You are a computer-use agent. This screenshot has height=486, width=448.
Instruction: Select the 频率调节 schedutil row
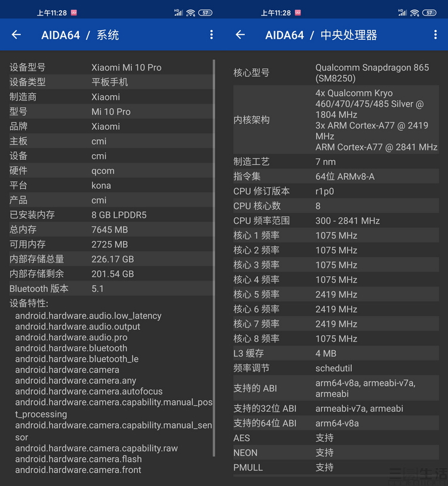336,368
